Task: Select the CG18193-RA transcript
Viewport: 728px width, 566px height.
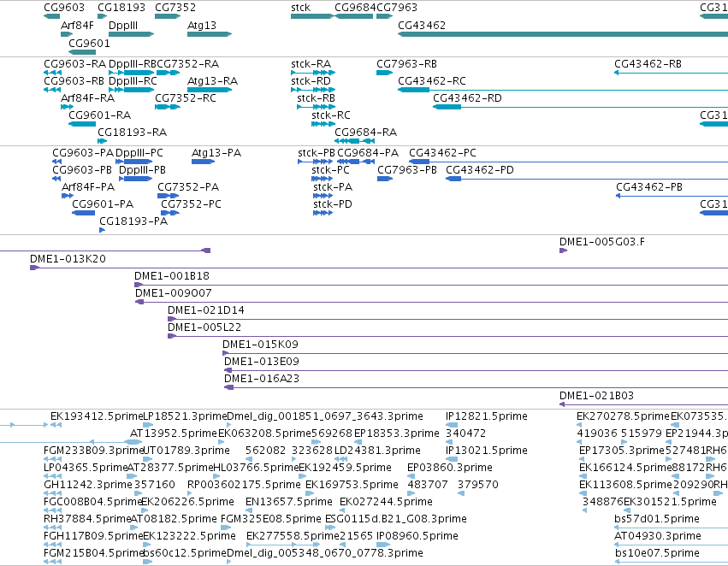Action: pos(102,142)
